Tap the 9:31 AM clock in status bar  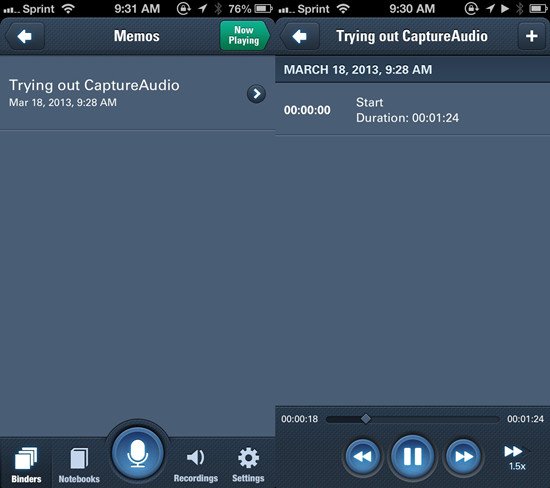click(x=137, y=8)
